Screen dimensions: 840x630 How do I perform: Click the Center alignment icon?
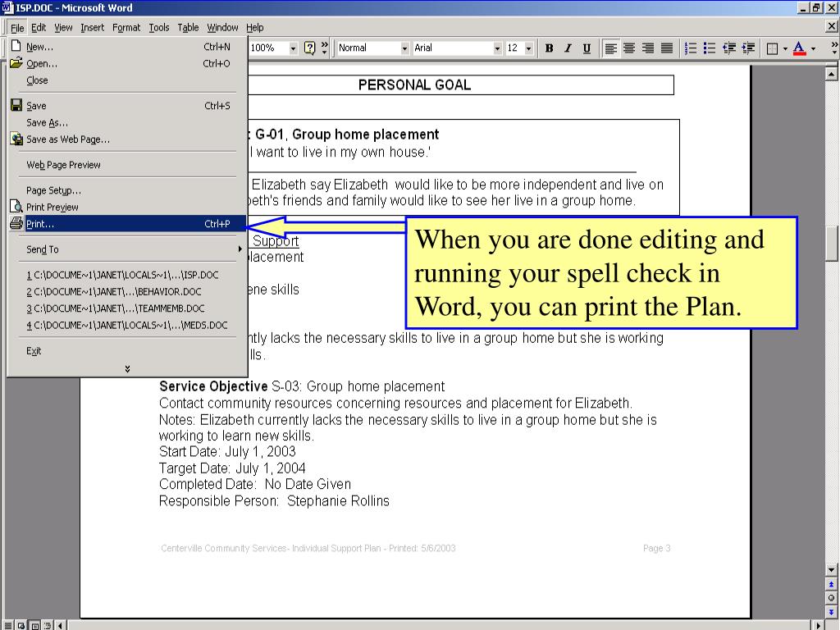pyautogui.click(x=630, y=48)
